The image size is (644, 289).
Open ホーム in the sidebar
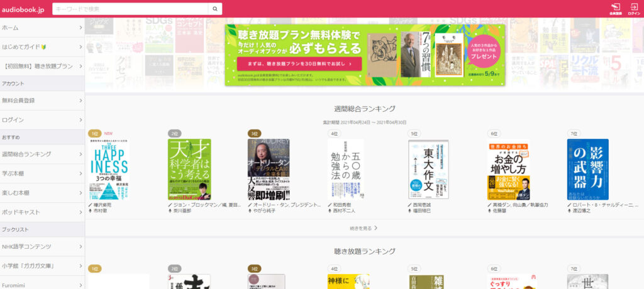tap(42, 28)
